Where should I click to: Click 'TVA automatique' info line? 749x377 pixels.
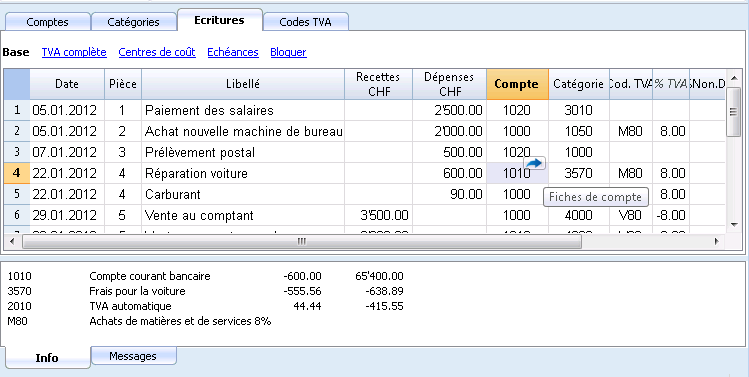[x=130, y=306]
